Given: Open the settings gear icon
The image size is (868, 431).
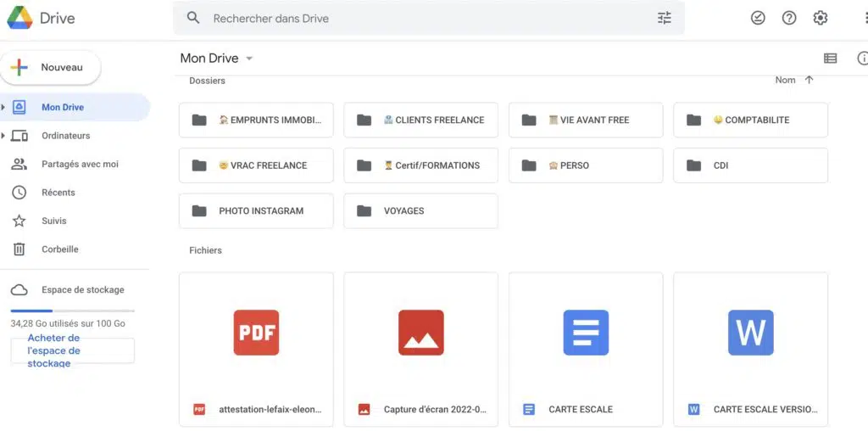Looking at the screenshot, I should click(x=820, y=18).
